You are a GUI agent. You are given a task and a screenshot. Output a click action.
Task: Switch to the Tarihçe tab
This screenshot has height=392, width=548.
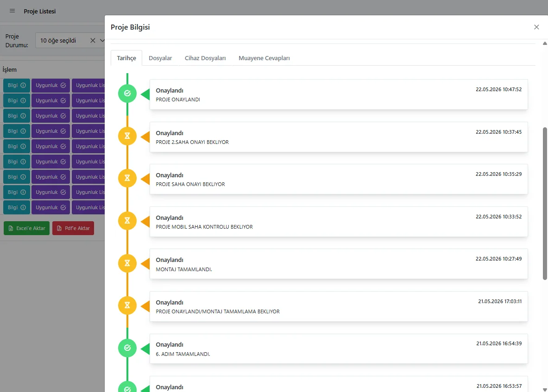126,58
